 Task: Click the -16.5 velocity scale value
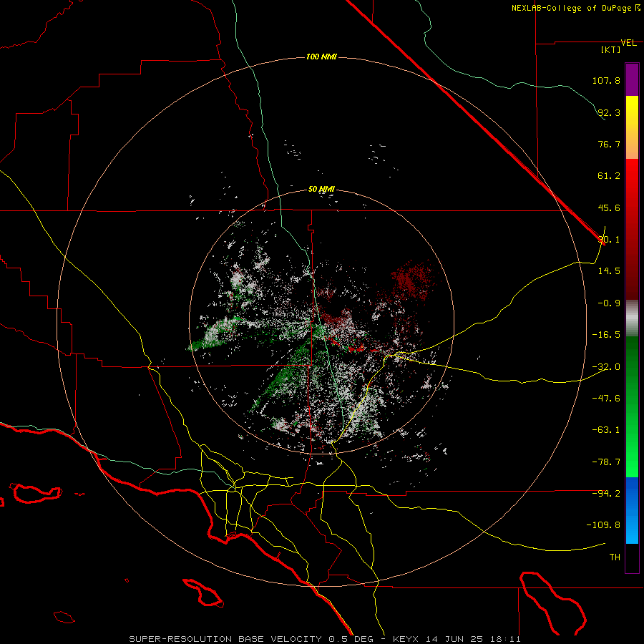pos(606,335)
